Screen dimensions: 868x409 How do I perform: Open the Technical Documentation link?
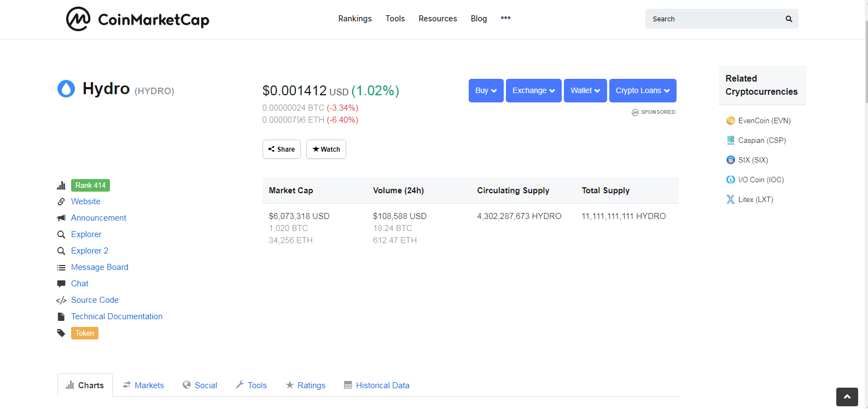pos(116,316)
